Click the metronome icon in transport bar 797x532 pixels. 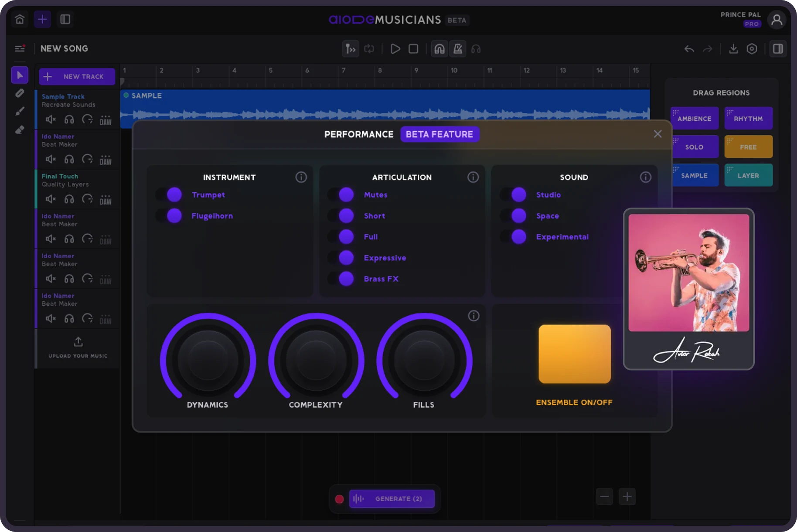click(x=457, y=49)
